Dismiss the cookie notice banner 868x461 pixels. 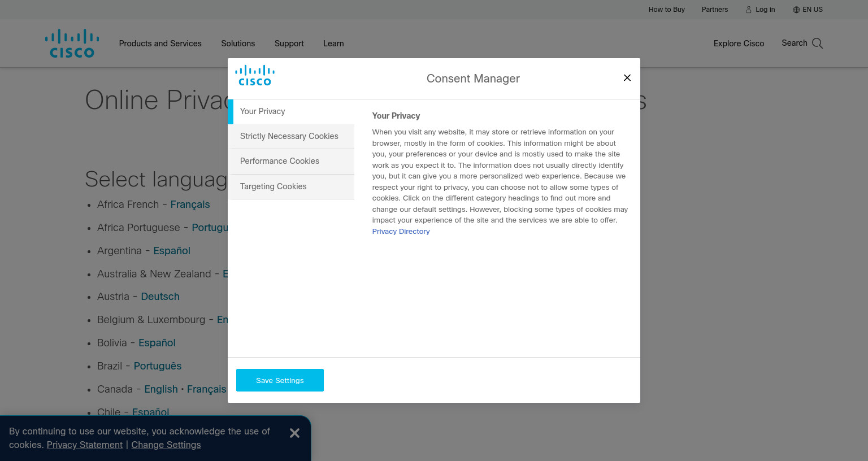[294, 433]
